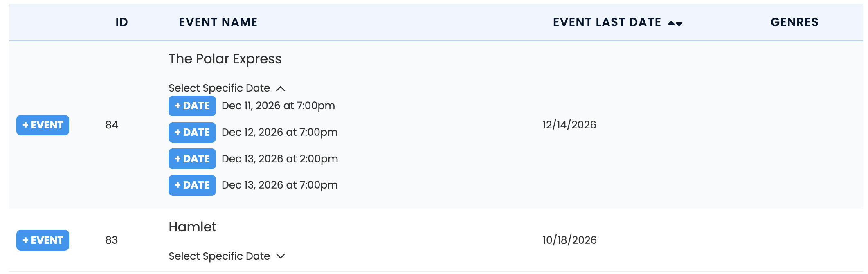The image size is (868, 274).
Task: Expand Hamlet Select Specific Date list
Action: coord(219,256)
